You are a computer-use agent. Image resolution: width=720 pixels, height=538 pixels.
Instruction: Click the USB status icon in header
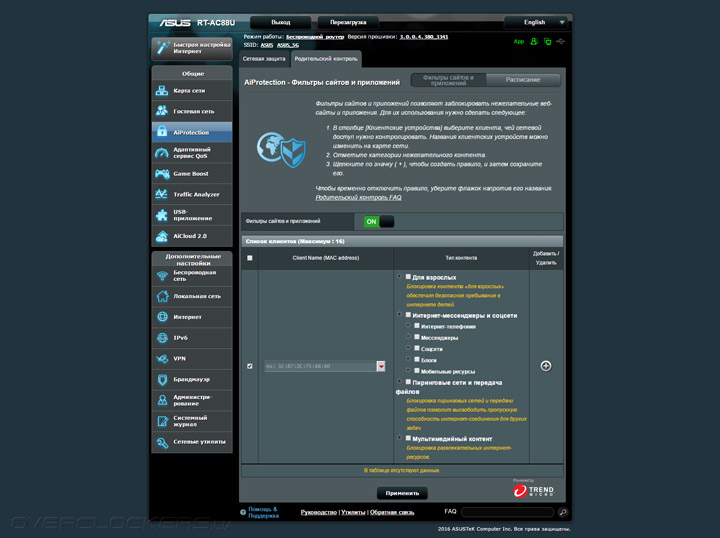click(x=560, y=41)
